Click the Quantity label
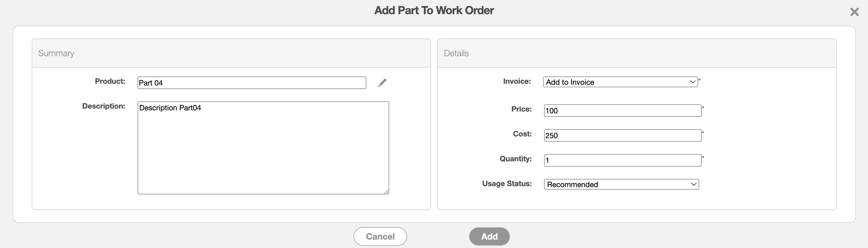The image size is (868, 248). pyautogui.click(x=516, y=159)
